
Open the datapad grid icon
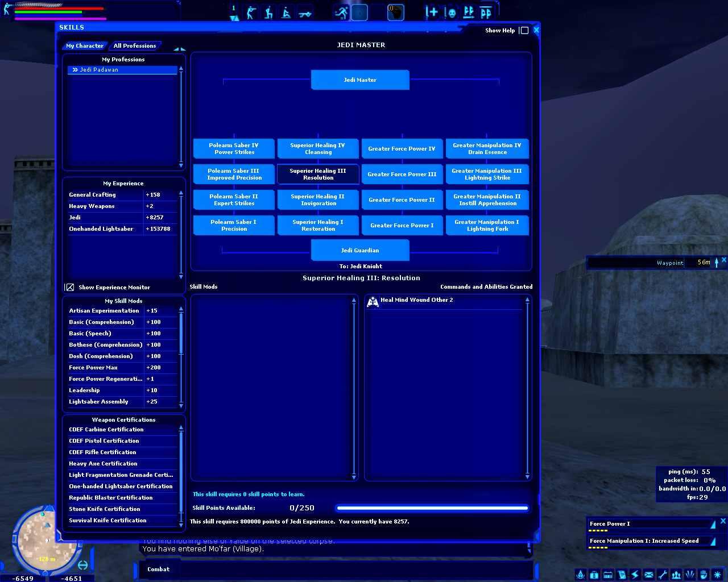tap(608, 575)
